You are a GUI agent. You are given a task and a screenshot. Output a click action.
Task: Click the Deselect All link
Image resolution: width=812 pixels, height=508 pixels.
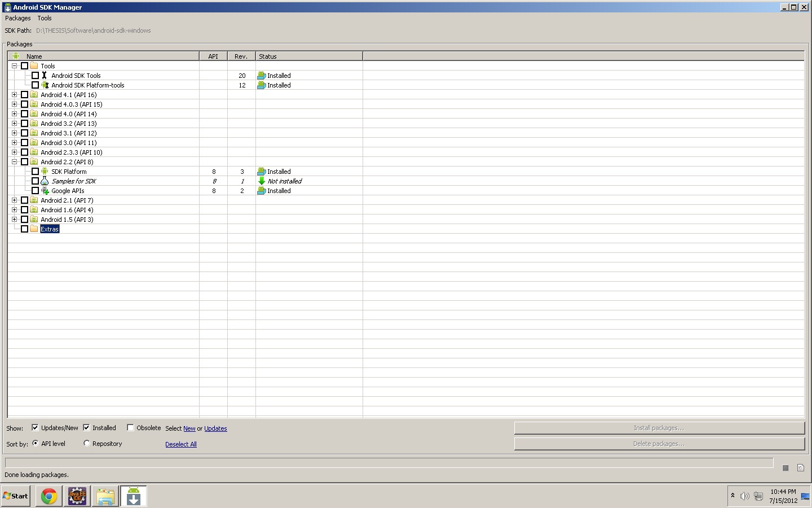point(181,444)
